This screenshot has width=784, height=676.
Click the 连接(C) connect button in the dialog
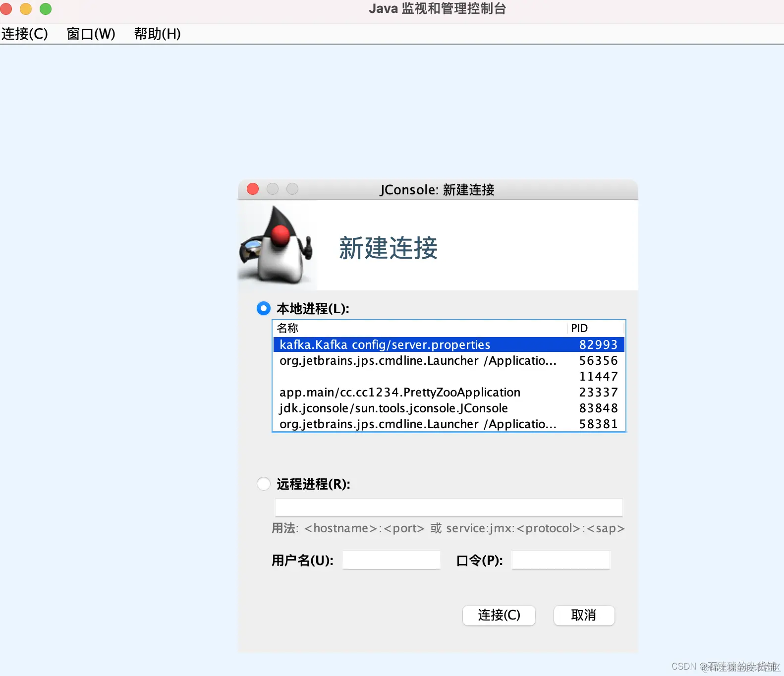click(499, 615)
